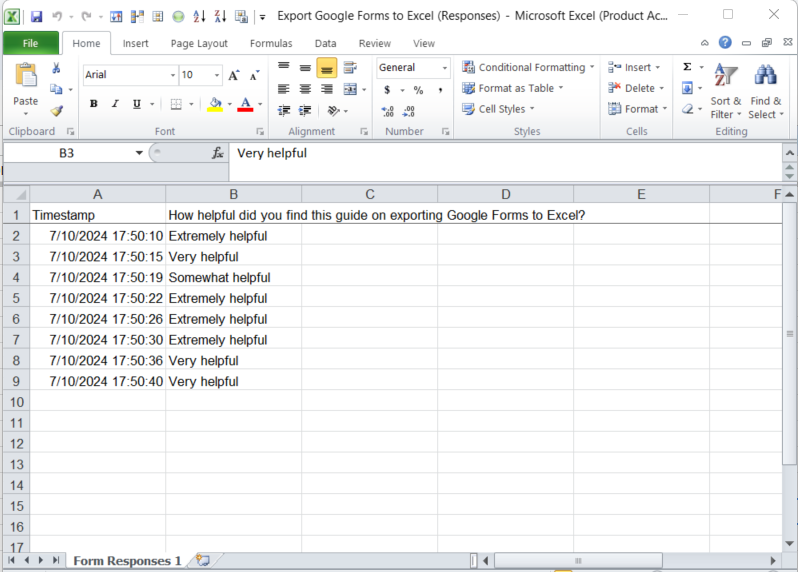Switch to the Page Layout tab
This screenshot has width=798, height=572.
point(199,43)
